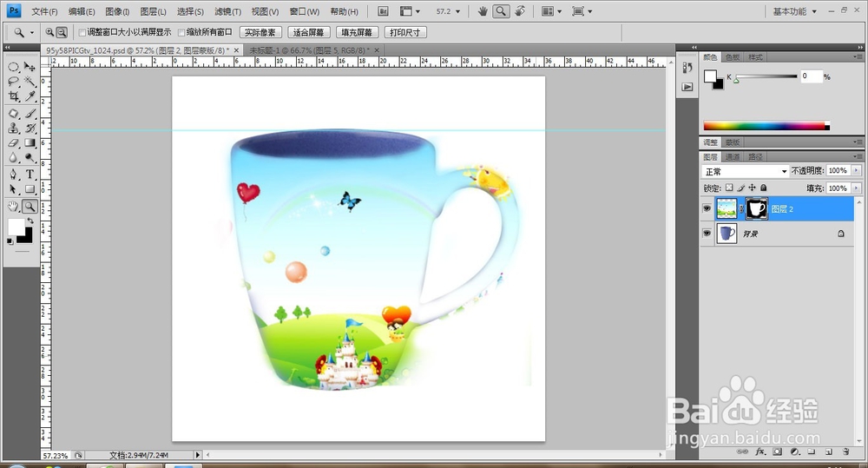This screenshot has height=468, width=868.
Task: Open the 图层(L) menu
Action: (154, 11)
